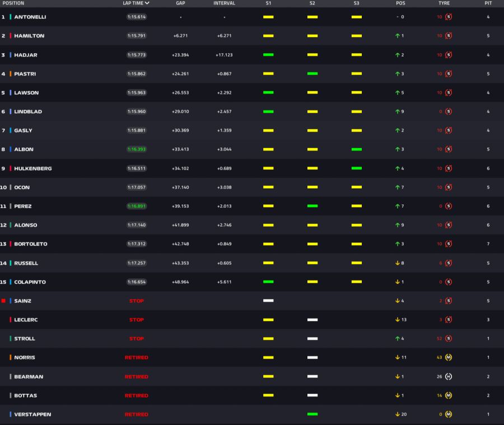504x425 pixels.
Task: Click Hulkenberg's interval +0.689
Action: coord(224,168)
